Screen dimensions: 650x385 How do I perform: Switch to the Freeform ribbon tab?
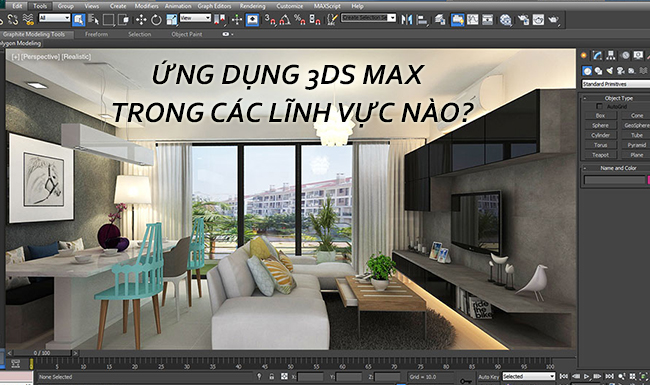pos(97,34)
